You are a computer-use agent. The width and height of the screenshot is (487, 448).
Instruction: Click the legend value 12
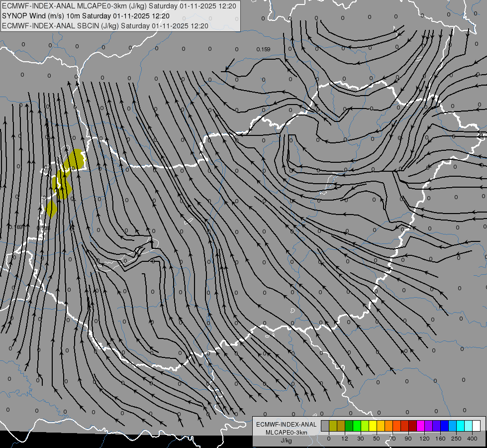pos(345,439)
